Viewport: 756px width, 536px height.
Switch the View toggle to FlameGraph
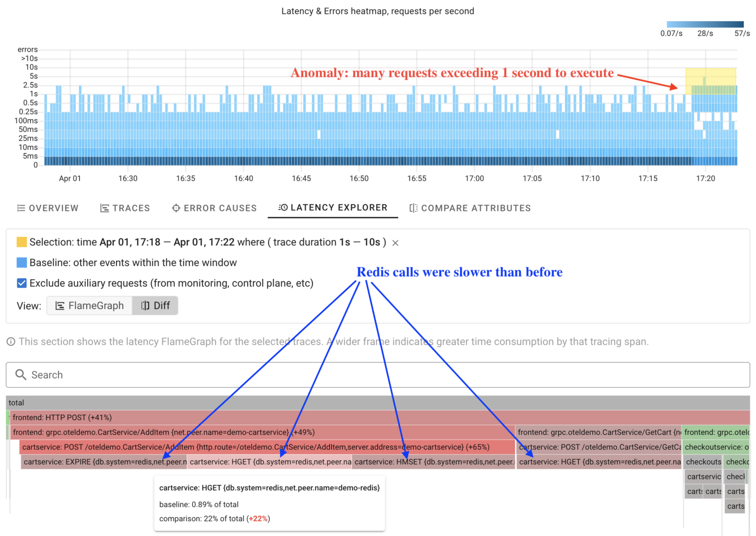[x=90, y=305]
